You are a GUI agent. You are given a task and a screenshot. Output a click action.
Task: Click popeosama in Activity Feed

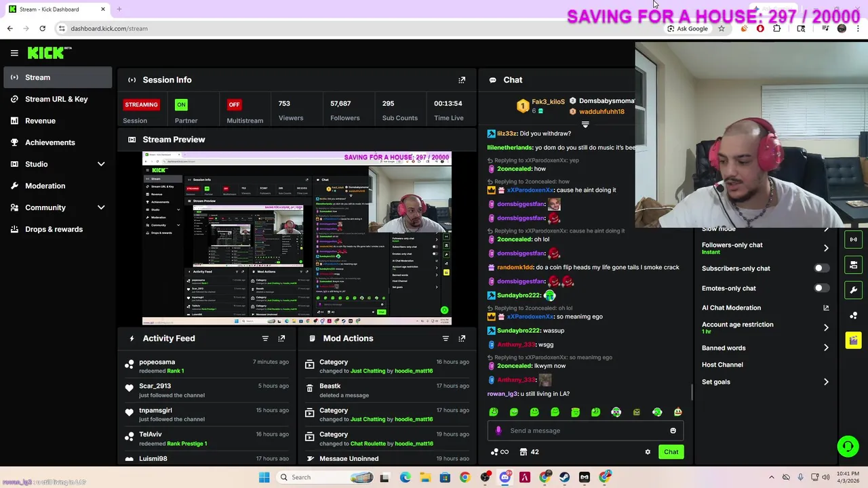(x=157, y=362)
